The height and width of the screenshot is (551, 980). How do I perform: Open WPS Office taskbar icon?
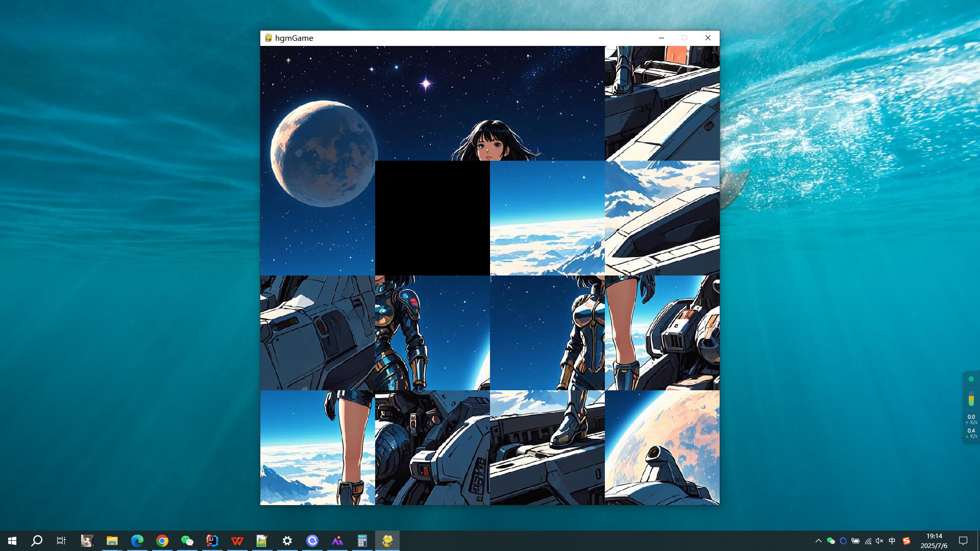tap(237, 541)
